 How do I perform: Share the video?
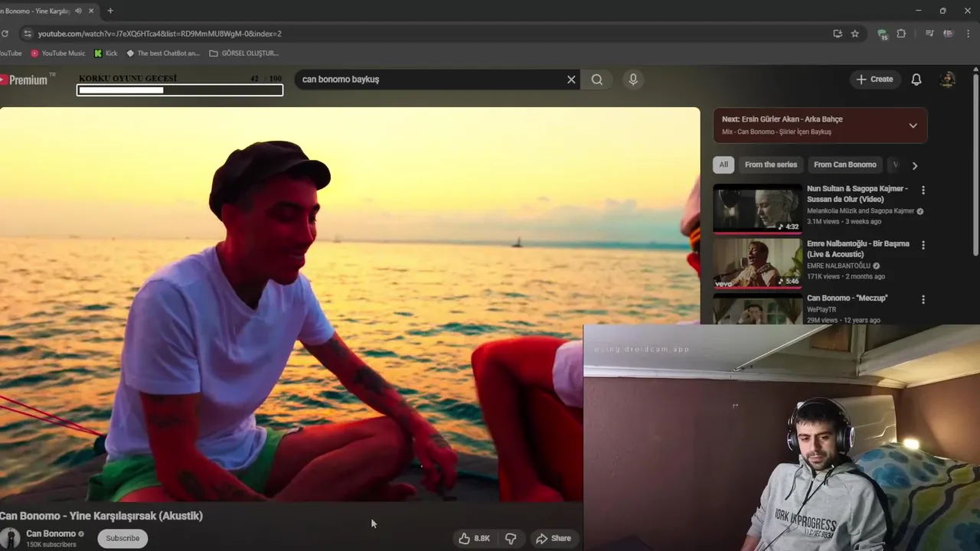click(554, 539)
